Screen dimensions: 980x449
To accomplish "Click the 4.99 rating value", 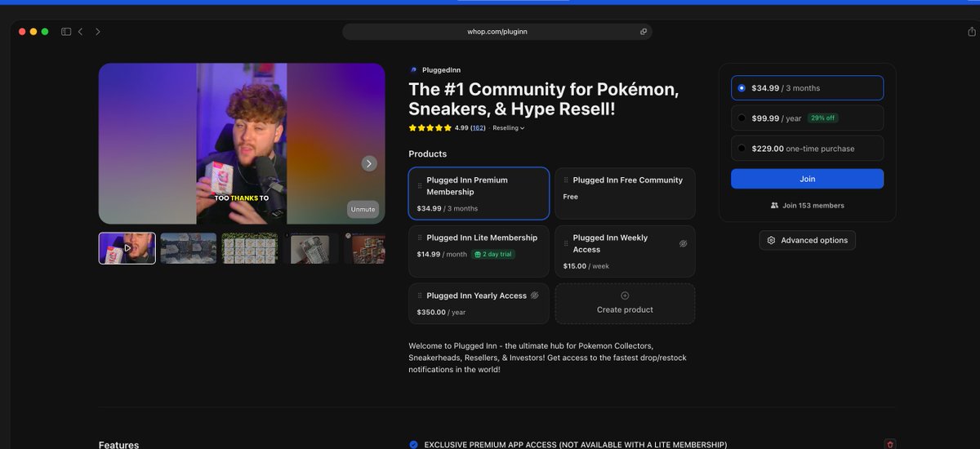I will [x=461, y=128].
